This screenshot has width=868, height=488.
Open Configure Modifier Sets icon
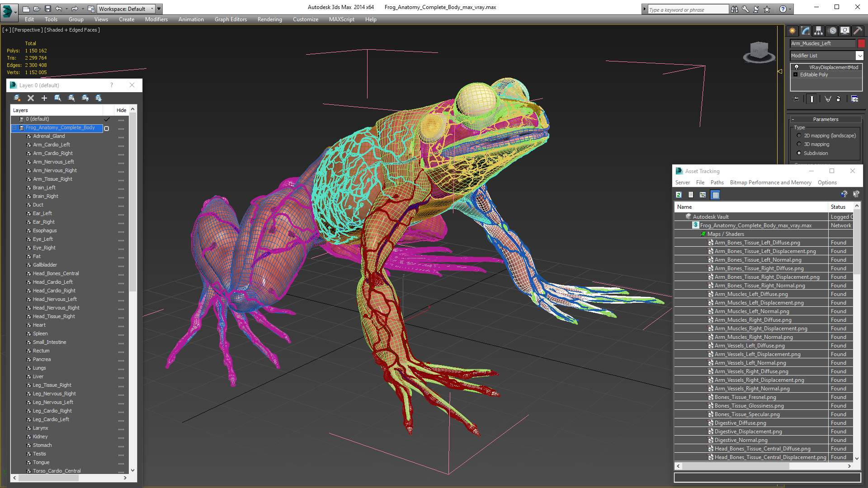click(x=854, y=99)
